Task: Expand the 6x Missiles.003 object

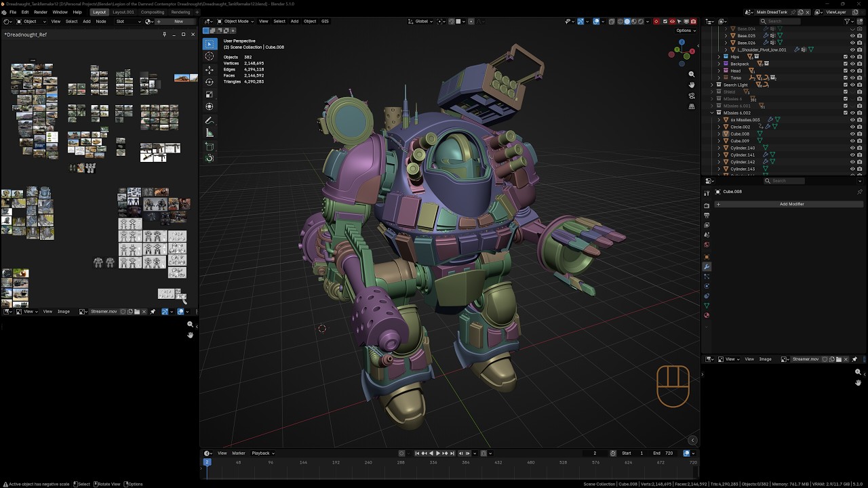Action: pyautogui.click(x=719, y=120)
